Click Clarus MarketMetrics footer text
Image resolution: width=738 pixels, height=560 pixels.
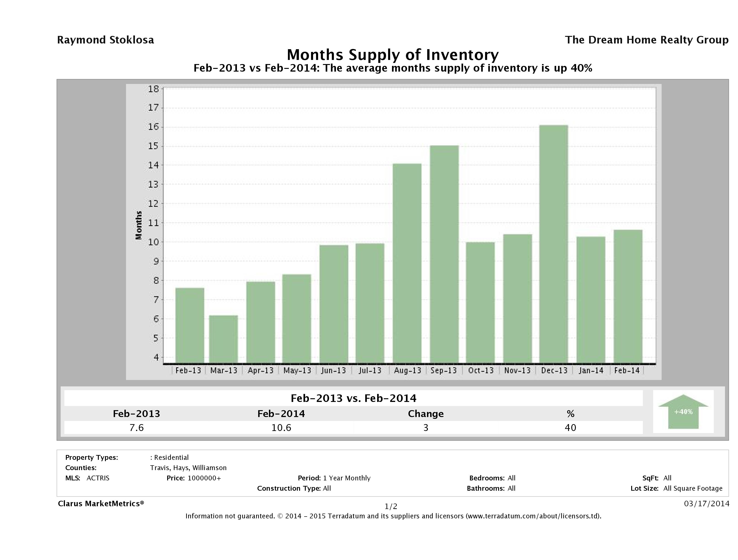pyautogui.click(x=101, y=503)
